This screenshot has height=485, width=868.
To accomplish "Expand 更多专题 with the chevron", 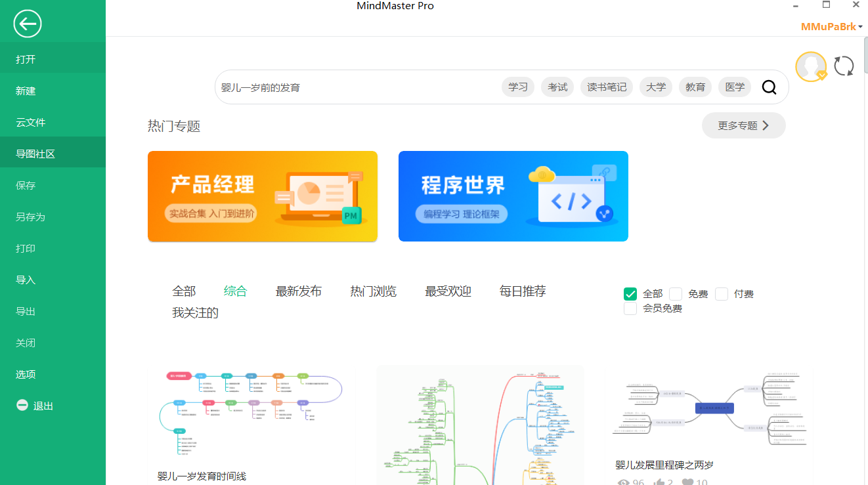I will point(743,125).
